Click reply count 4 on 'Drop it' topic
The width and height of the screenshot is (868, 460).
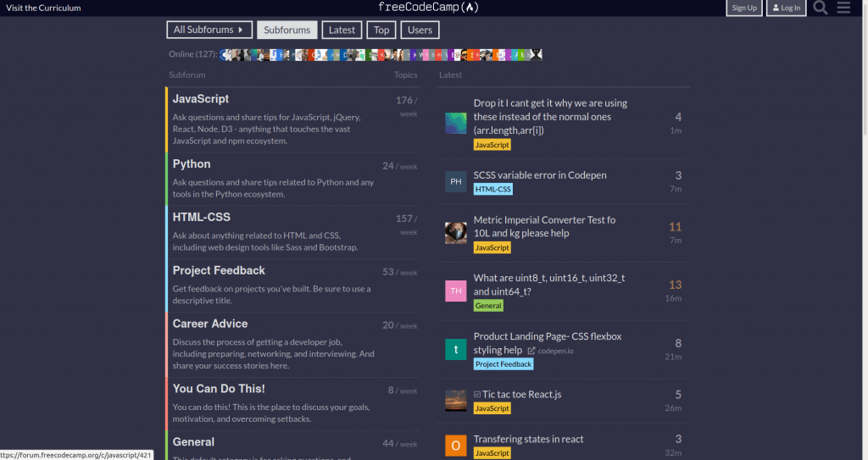point(678,118)
